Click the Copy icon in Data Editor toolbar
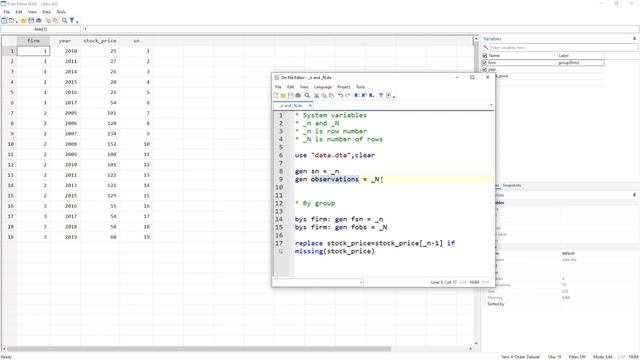The height and width of the screenshot is (360, 640). tap(48, 20)
